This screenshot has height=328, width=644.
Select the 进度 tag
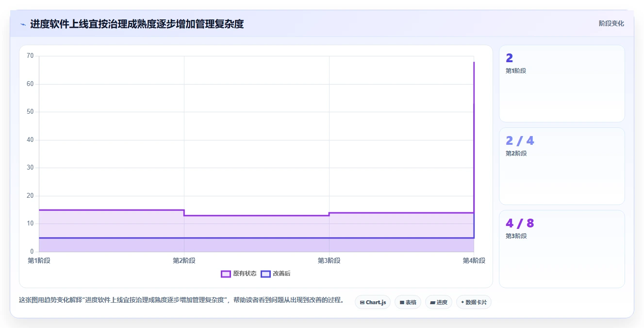[439, 302]
